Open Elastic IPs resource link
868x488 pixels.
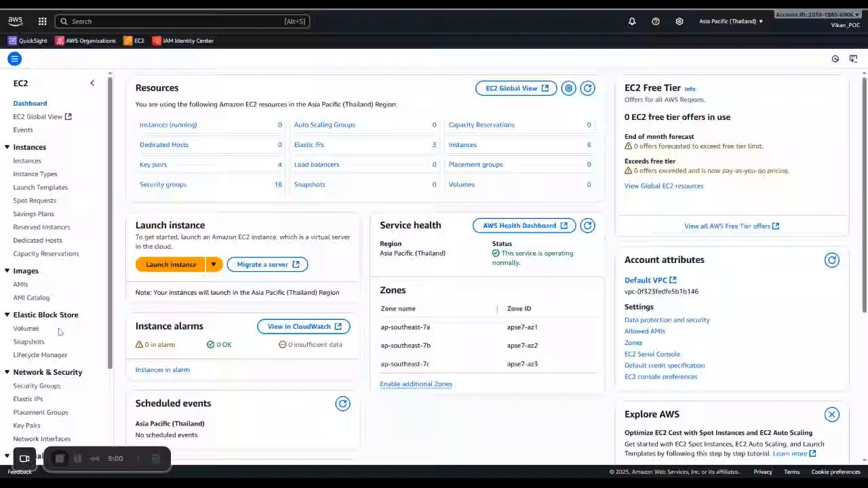click(x=309, y=144)
